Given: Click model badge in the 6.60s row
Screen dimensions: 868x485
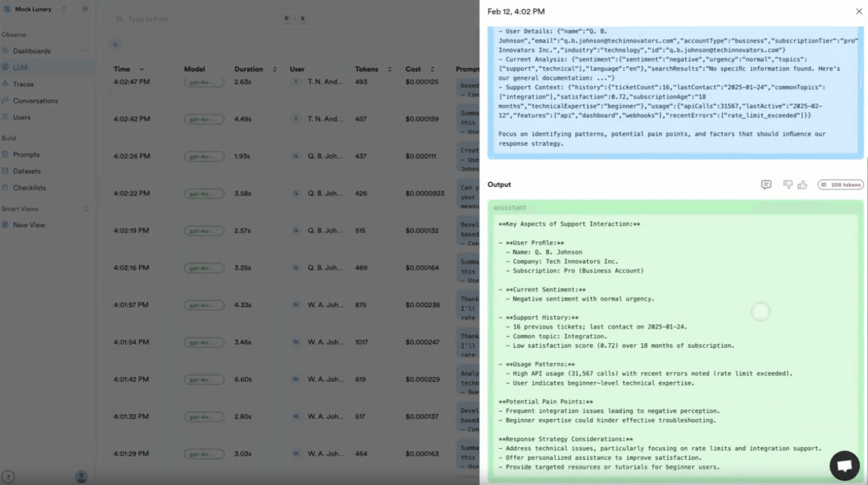Looking at the screenshot, I should tap(204, 380).
